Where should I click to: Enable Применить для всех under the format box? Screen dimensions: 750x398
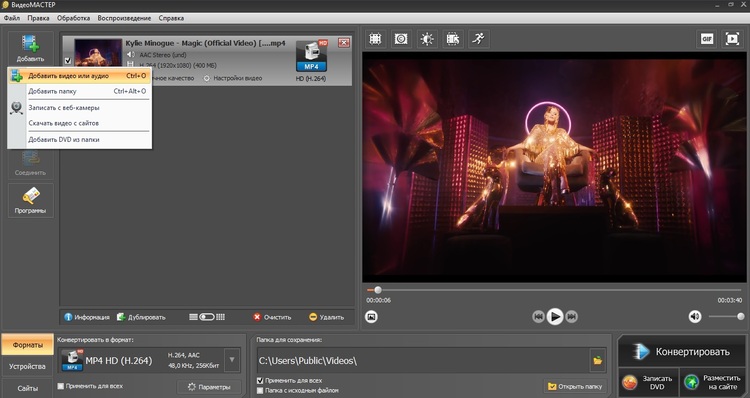61,386
